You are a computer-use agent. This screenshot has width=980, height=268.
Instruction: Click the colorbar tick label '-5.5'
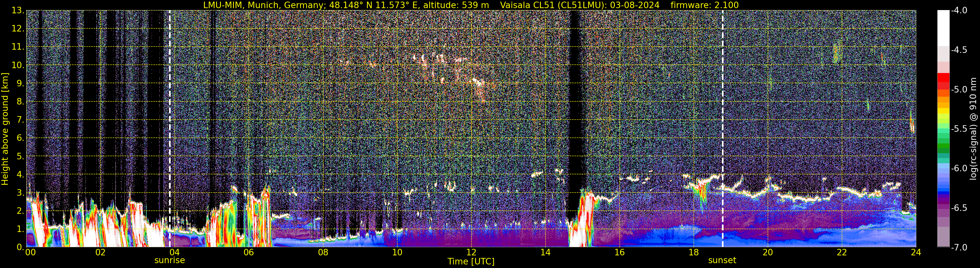pyautogui.click(x=959, y=129)
